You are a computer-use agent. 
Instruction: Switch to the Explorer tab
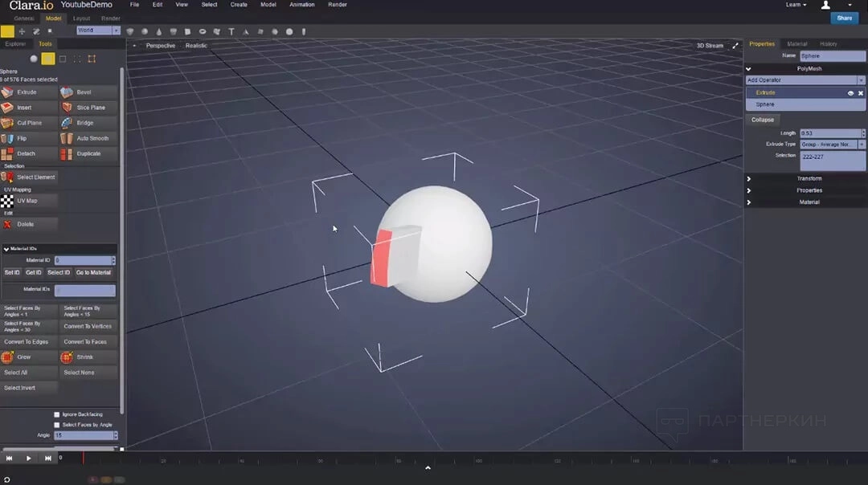(15, 44)
